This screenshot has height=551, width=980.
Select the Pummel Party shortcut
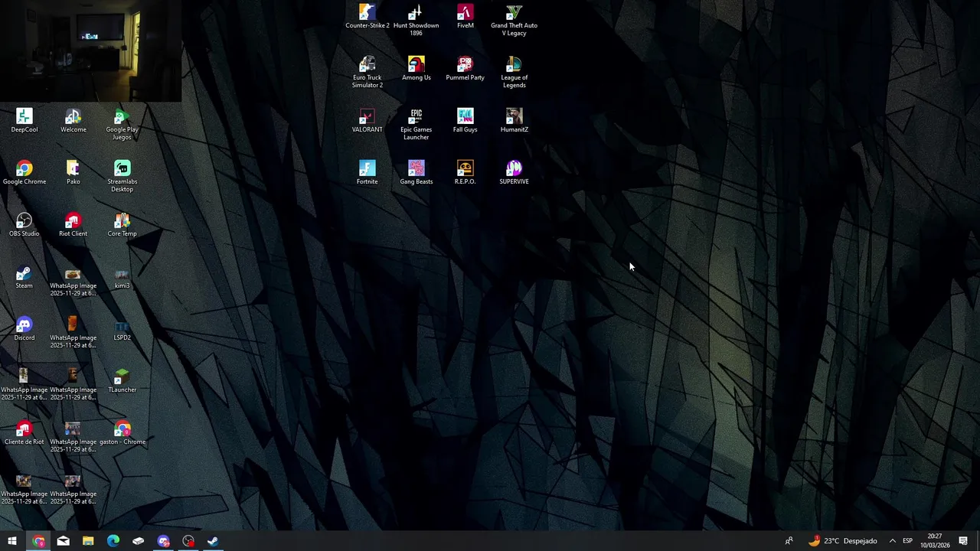tap(465, 68)
